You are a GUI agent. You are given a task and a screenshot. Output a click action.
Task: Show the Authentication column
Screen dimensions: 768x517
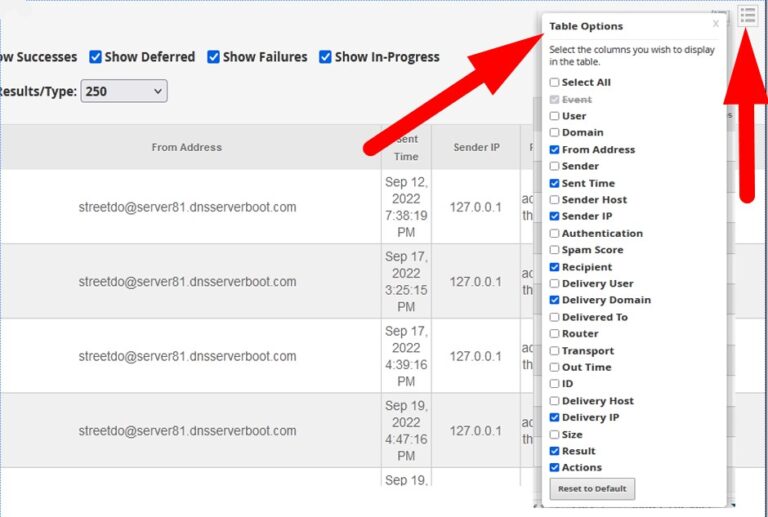[x=555, y=234]
